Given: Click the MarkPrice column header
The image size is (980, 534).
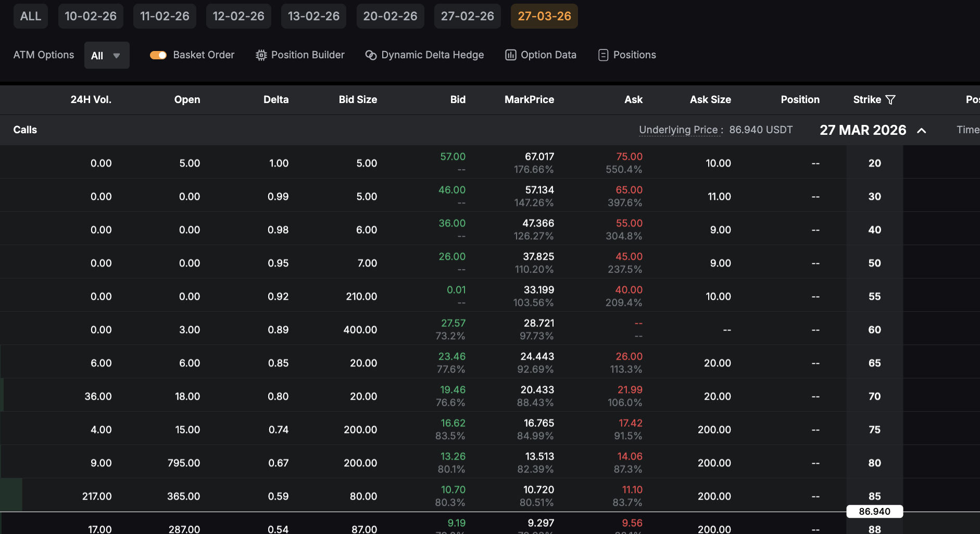Looking at the screenshot, I should click(x=529, y=100).
